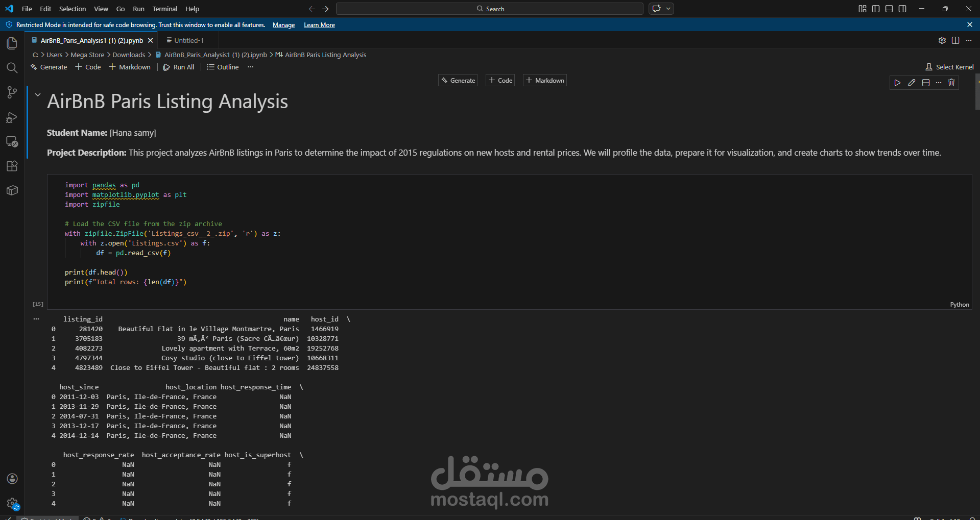Open notebook settings with the gear icon
This screenshot has width=980, height=520.
coord(942,40)
